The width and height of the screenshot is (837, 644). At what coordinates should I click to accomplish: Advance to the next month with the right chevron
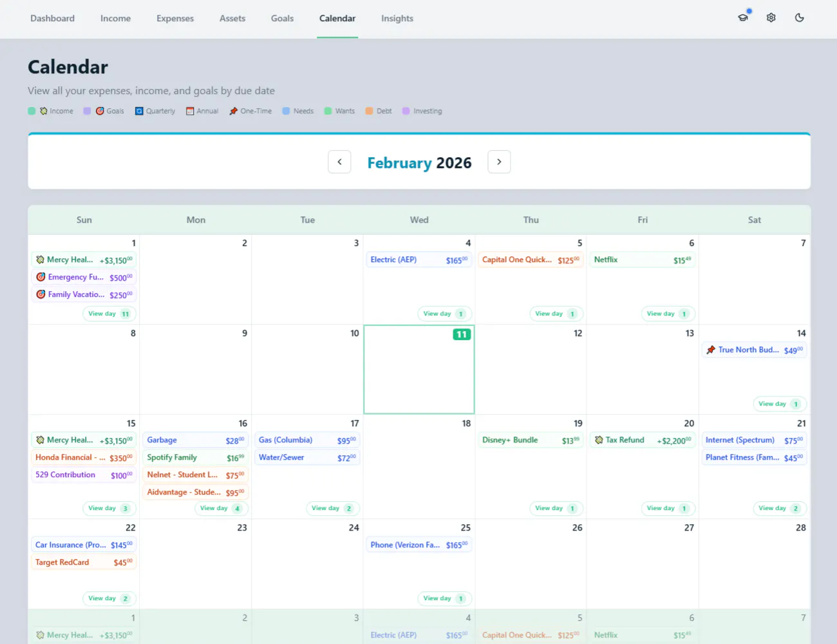[x=499, y=162]
